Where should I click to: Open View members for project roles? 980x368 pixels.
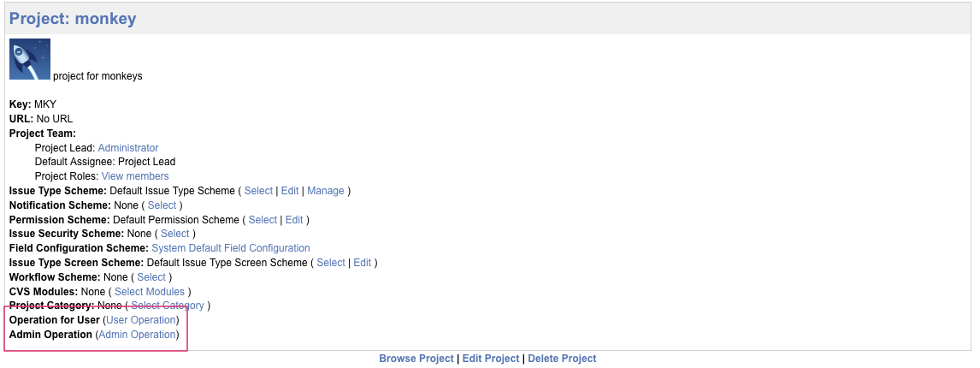(135, 176)
